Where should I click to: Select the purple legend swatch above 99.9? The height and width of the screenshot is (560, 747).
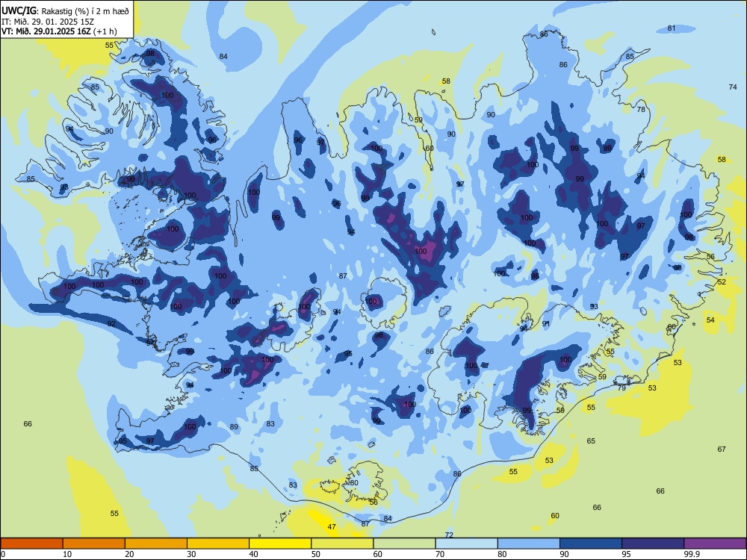pos(715,544)
